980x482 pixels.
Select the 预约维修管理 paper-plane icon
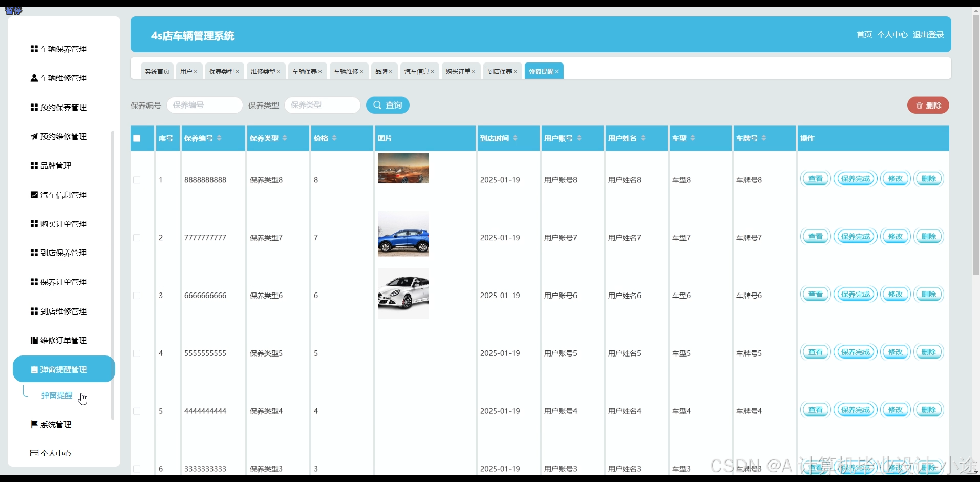coord(33,136)
